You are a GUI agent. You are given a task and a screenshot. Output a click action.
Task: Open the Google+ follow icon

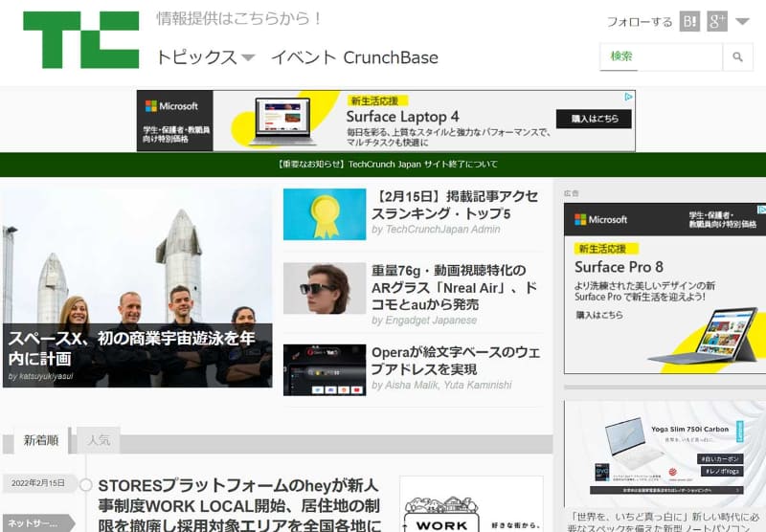[716, 21]
